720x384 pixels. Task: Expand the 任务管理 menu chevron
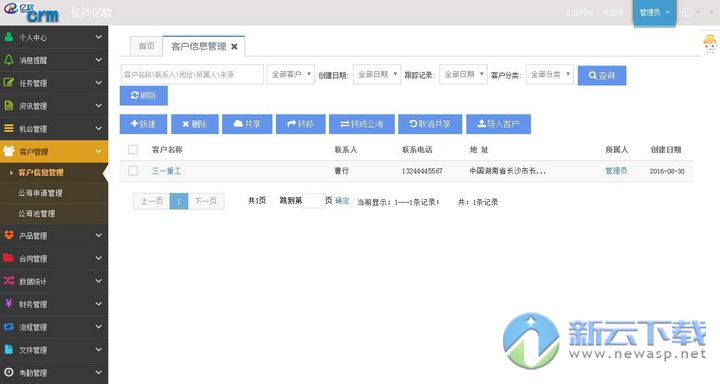98,83
